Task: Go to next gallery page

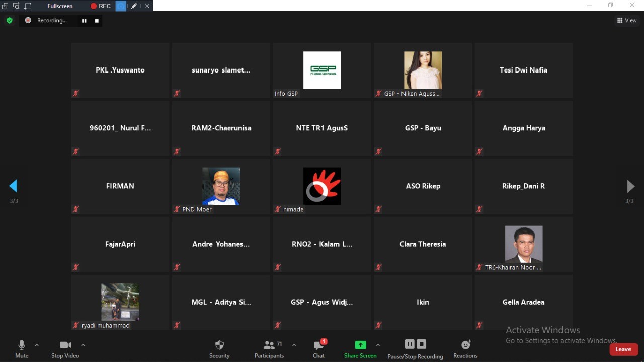Action: click(x=630, y=186)
